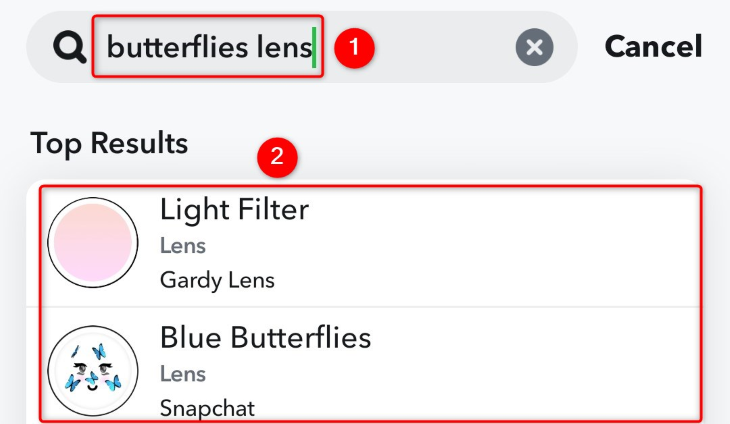Tap the Gardy Lens creator name

click(x=217, y=280)
